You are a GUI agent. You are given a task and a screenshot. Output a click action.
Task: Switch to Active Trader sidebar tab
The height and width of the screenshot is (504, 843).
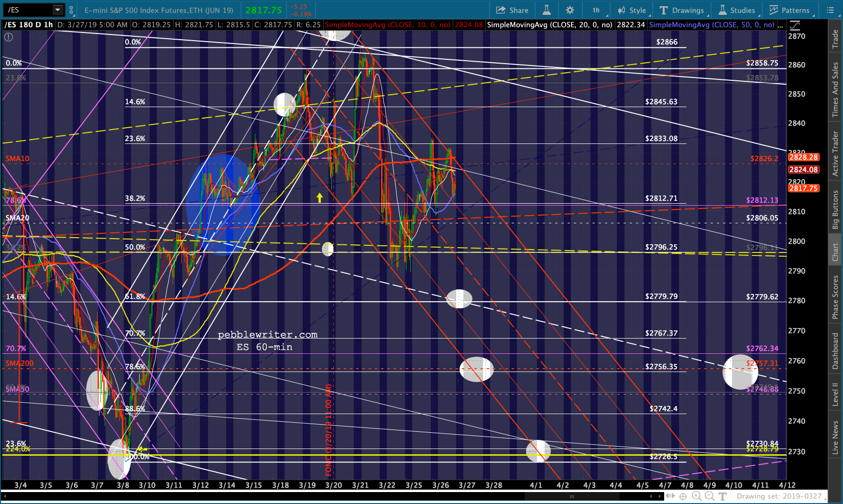point(835,154)
